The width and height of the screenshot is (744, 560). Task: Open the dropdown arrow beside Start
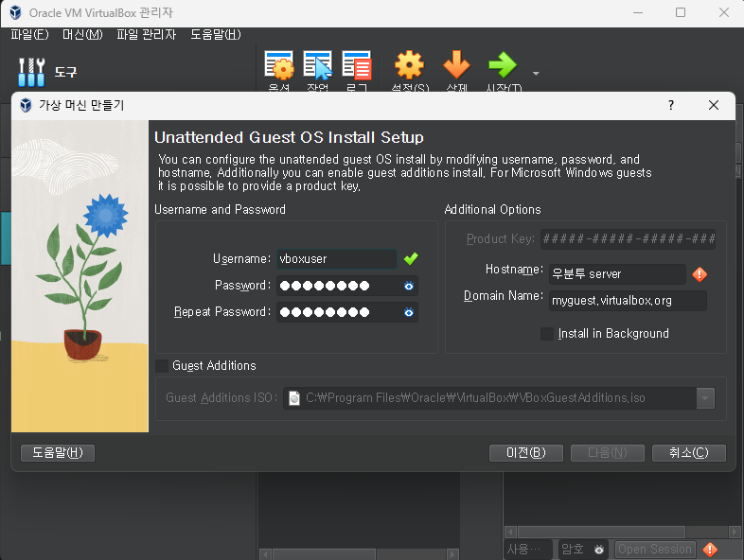536,74
